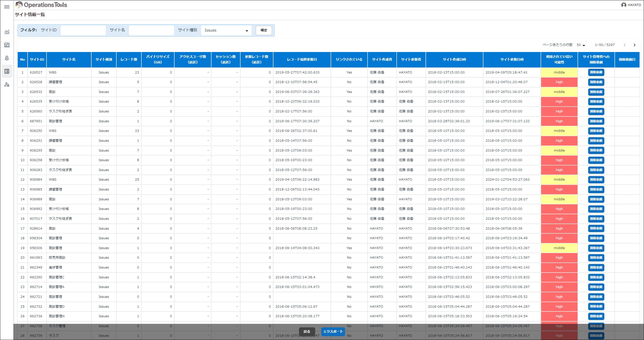The height and width of the screenshot is (340, 644).
Task: Click the エクスポート button
Action: 333,332
